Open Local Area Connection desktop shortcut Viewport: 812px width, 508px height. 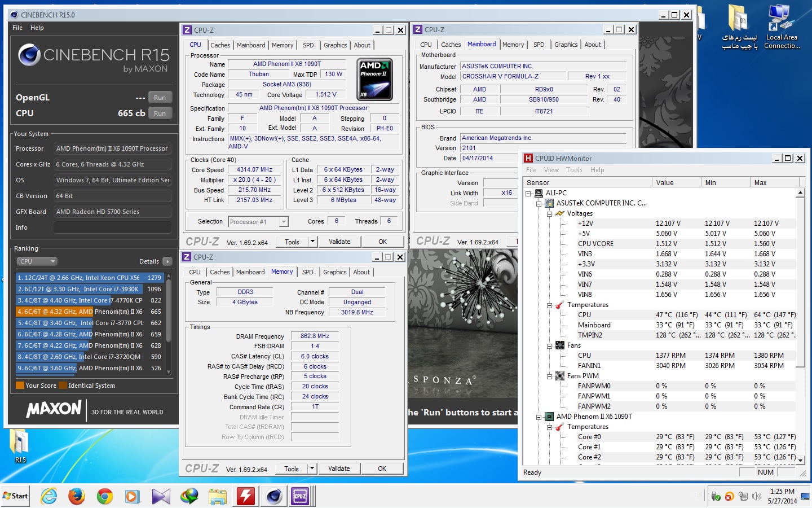[782, 27]
